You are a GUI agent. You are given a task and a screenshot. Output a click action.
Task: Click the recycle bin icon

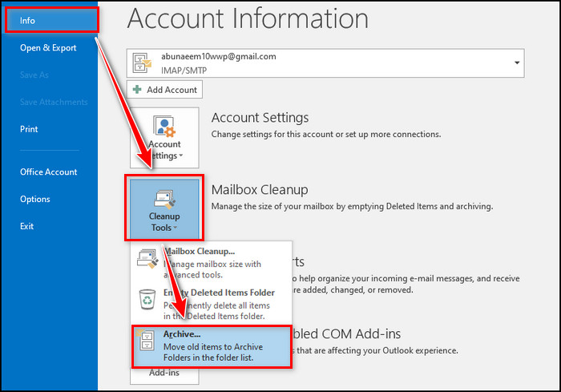[x=147, y=300]
